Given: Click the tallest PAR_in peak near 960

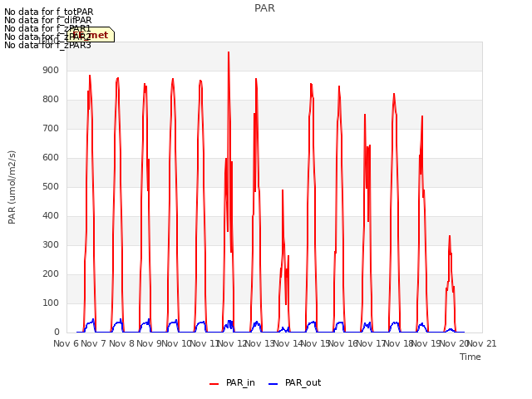Looking at the screenshot, I should pos(229,53).
